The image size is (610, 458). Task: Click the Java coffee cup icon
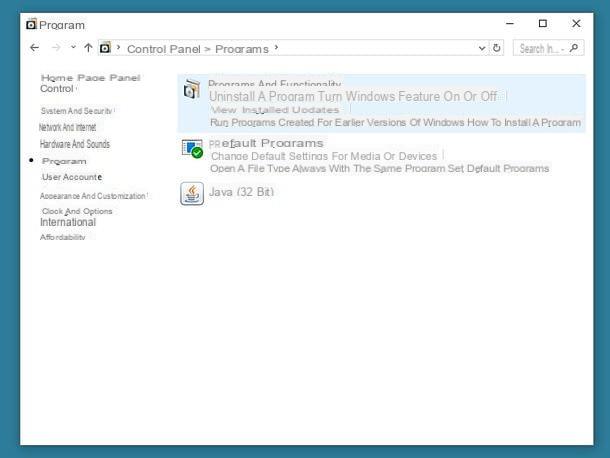point(192,193)
